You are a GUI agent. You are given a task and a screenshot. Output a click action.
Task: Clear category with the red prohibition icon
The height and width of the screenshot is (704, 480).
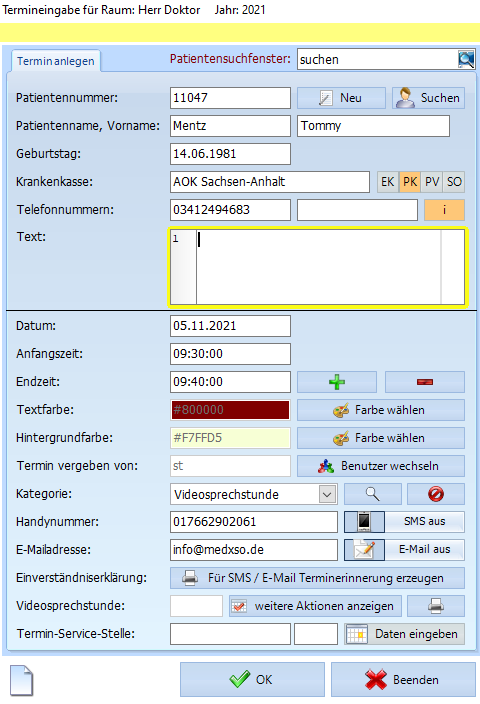(x=436, y=494)
